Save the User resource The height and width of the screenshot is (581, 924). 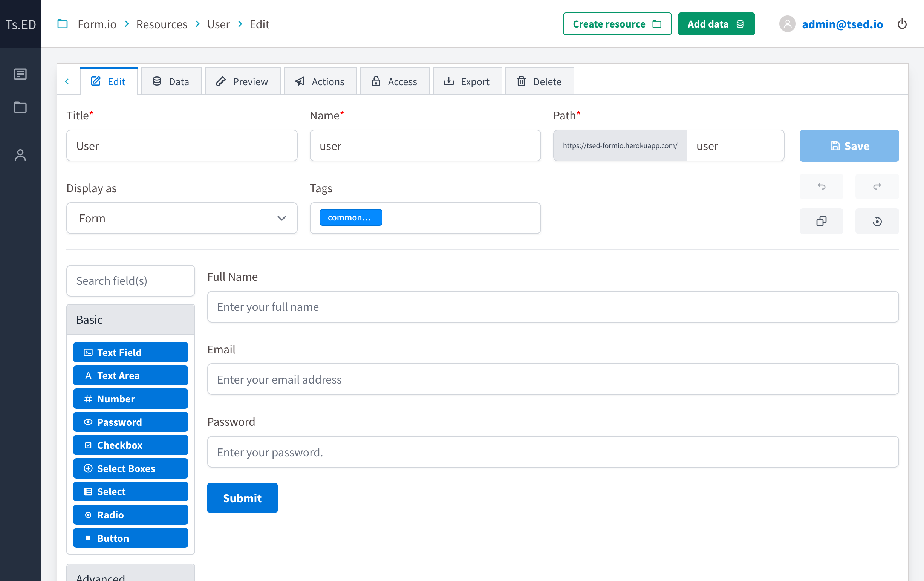[849, 146]
